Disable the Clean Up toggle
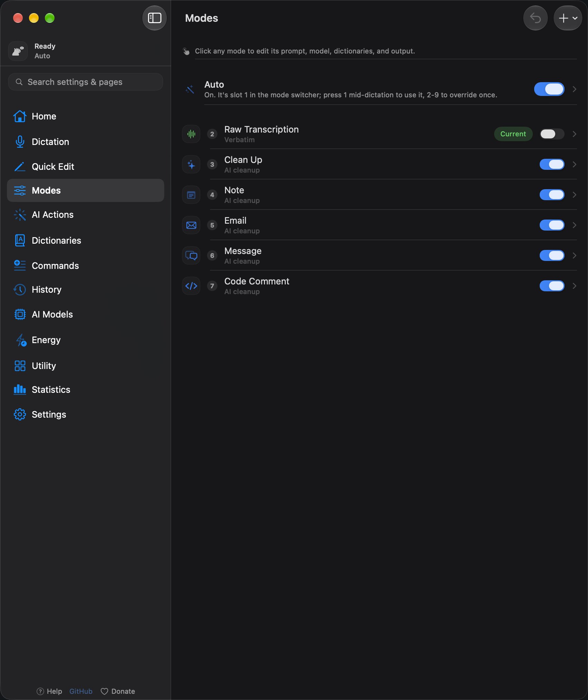The width and height of the screenshot is (588, 700). [552, 164]
